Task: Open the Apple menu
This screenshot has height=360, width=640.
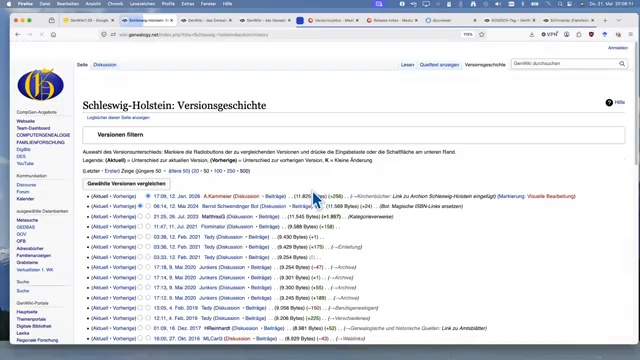Action: click(x=9, y=4)
